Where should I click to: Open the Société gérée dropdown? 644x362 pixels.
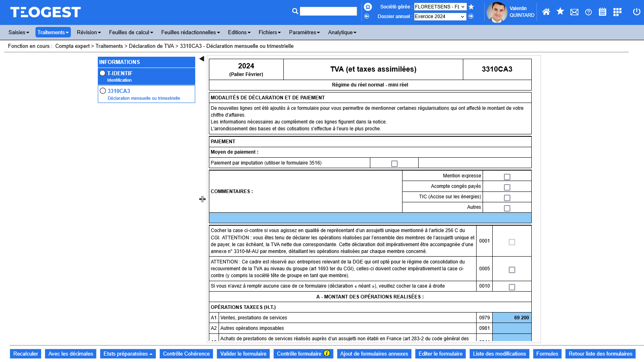click(440, 7)
